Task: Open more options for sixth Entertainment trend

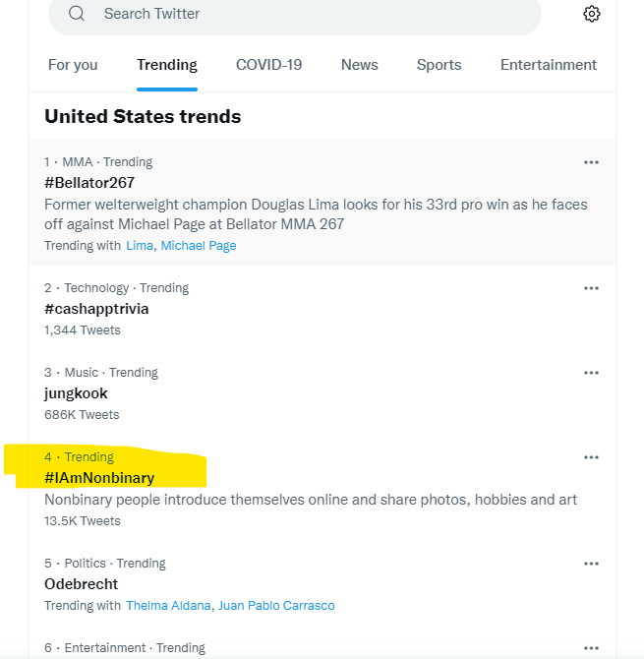Action: tap(591, 648)
